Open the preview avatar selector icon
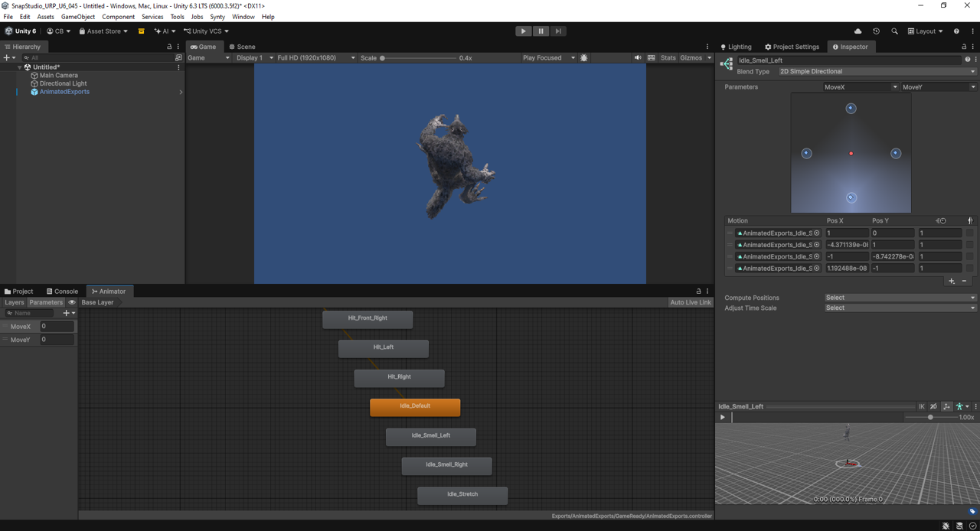Image resolution: width=980 pixels, height=531 pixels. coord(962,406)
